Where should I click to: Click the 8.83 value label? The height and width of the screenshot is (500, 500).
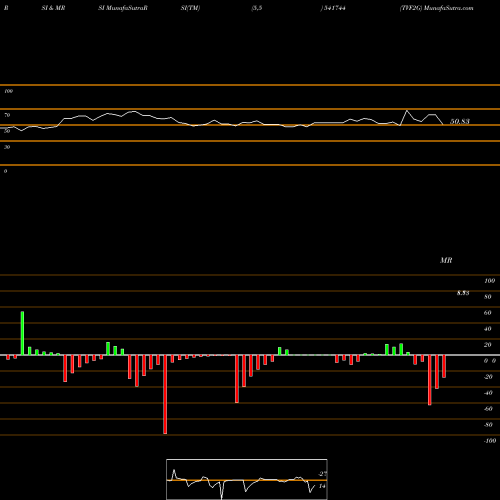click(463, 293)
